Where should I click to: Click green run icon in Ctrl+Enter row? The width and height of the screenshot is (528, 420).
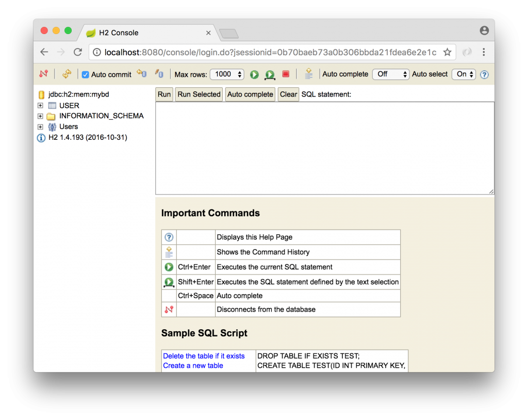tap(169, 267)
